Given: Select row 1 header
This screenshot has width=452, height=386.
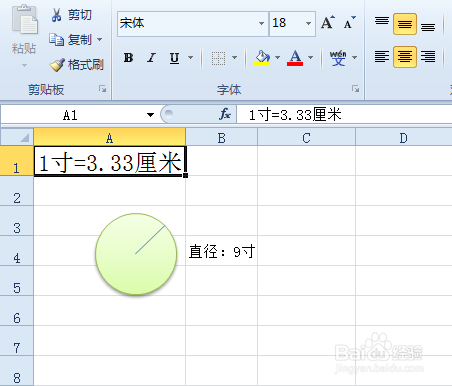Looking at the screenshot, I should point(17,161).
